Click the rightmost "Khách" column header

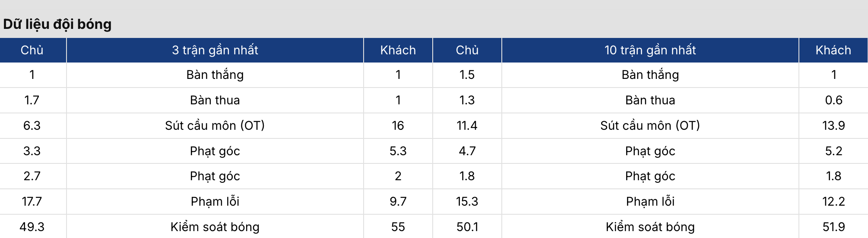pyautogui.click(x=833, y=50)
